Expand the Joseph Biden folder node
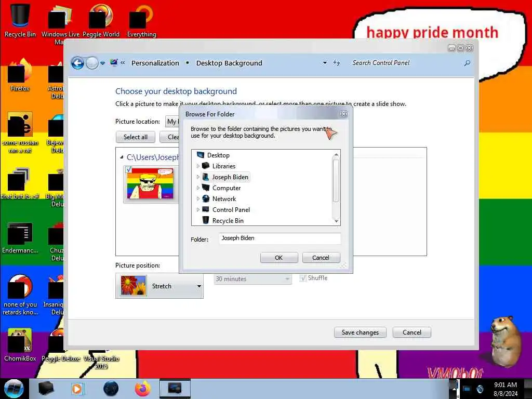This screenshot has width=532, height=399. tap(198, 177)
